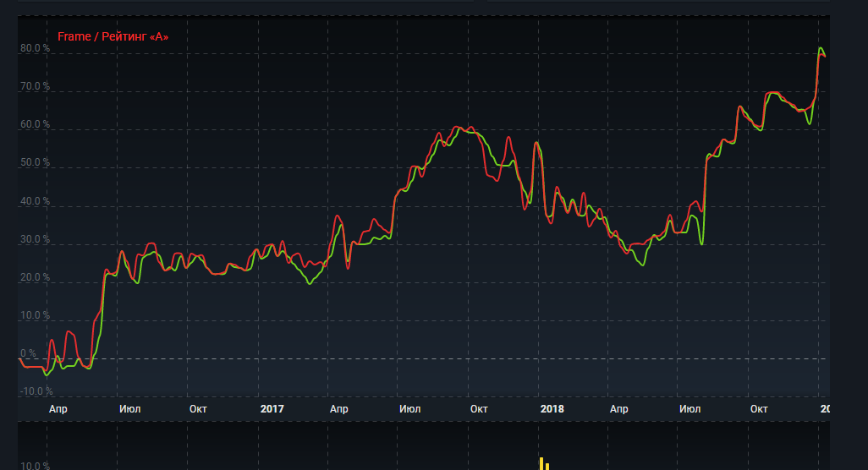Click the -10.0 % value on vertical axis
This screenshot has width=868, height=470.
(37, 391)
